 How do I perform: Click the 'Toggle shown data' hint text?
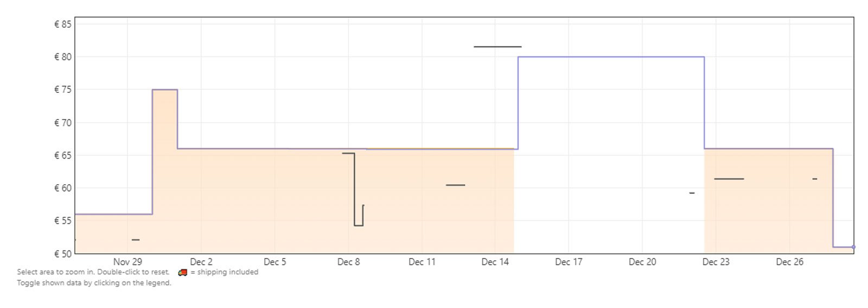coord(94,283)
